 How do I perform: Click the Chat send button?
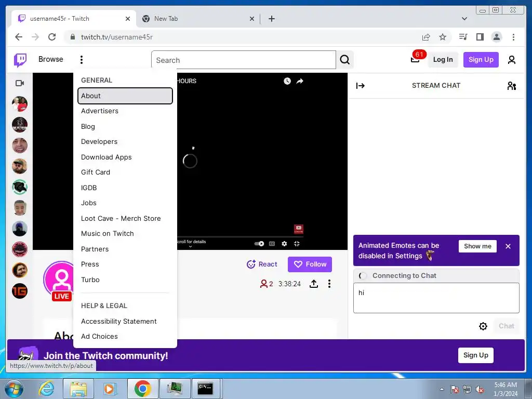point(506,326)
